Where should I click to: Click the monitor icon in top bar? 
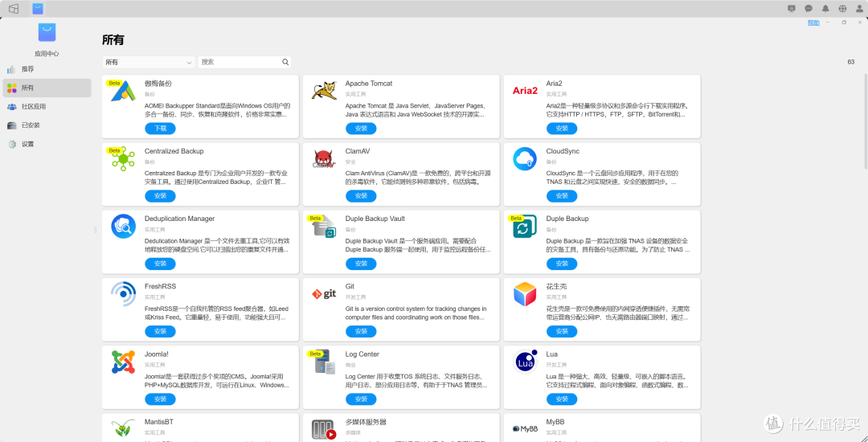click(x=792, y=8)
